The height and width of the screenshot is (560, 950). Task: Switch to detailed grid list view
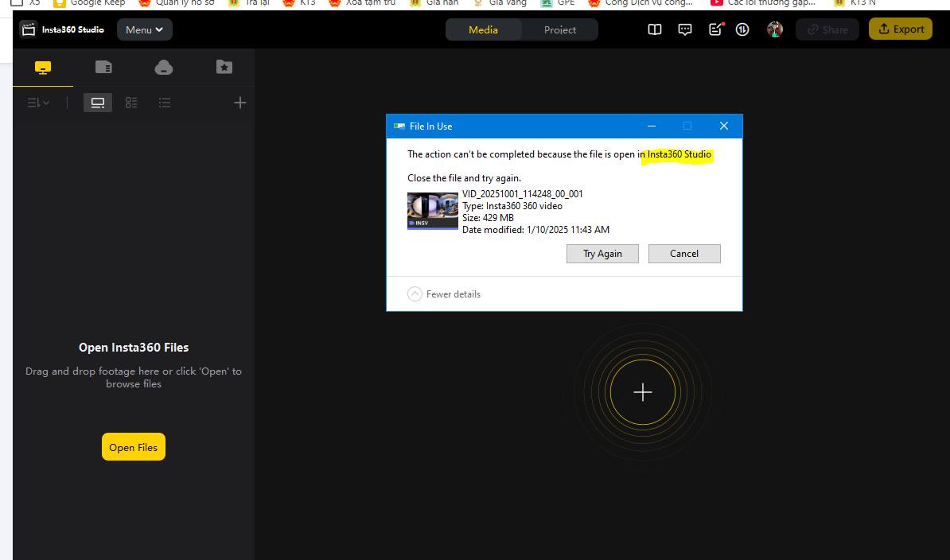[x=131, y=103]
